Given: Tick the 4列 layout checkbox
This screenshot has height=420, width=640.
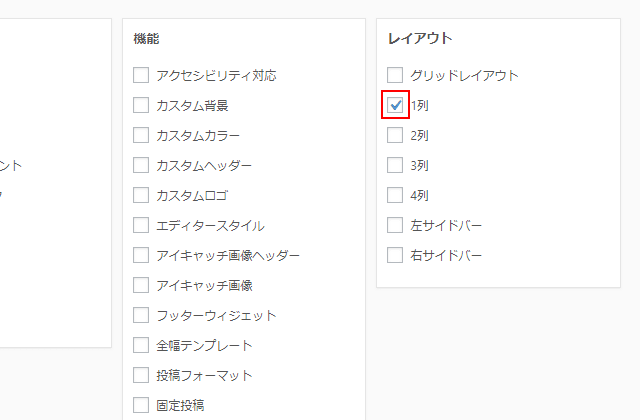Looking at the screenshot, I should (395, 195).
